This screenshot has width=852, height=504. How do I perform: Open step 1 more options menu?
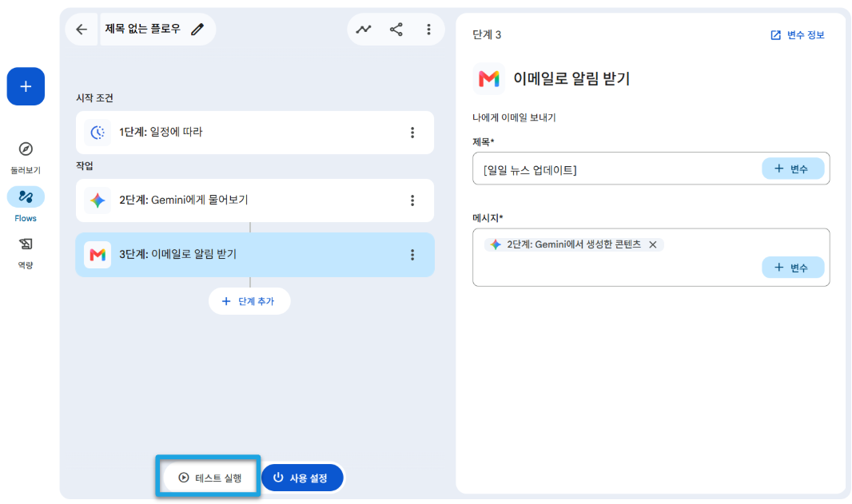point(412,133)
